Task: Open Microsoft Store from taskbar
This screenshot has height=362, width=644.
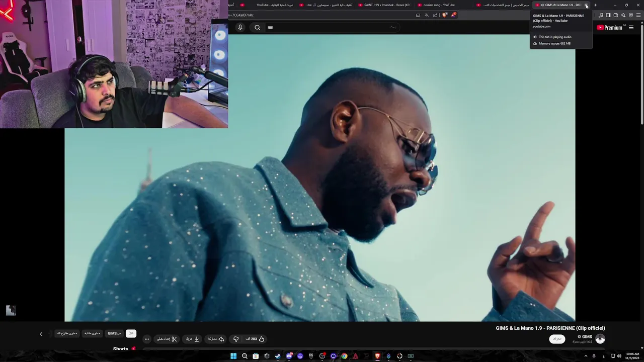Action: (x=256, y=356)
